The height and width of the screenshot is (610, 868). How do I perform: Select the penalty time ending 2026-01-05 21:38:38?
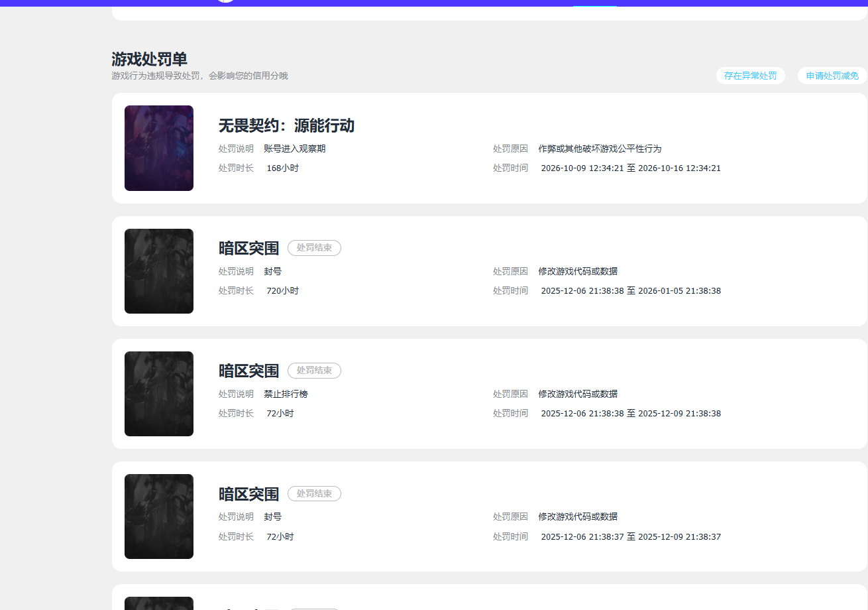coord(631,291)
